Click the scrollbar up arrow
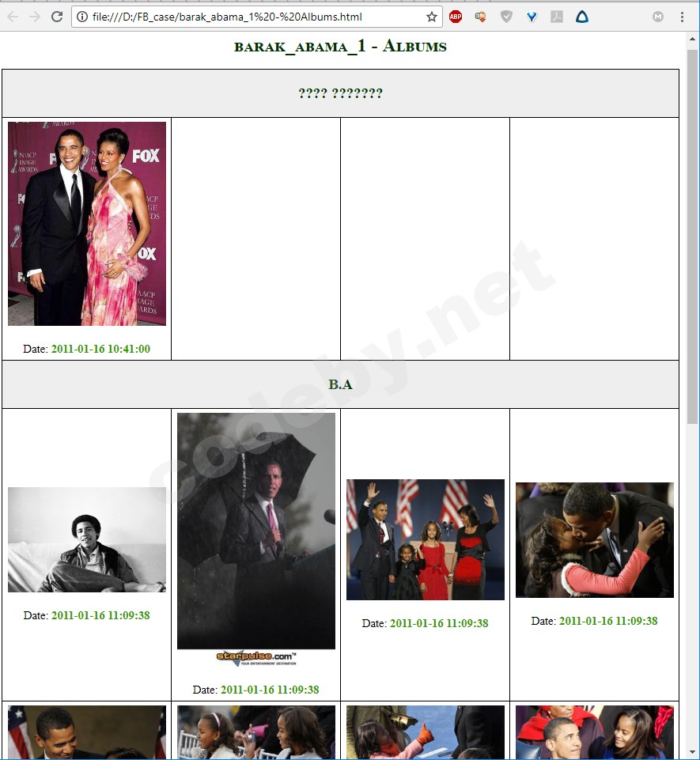Image resolution: width=700 pixels, height=760 pixels. (x=693, y=39)
